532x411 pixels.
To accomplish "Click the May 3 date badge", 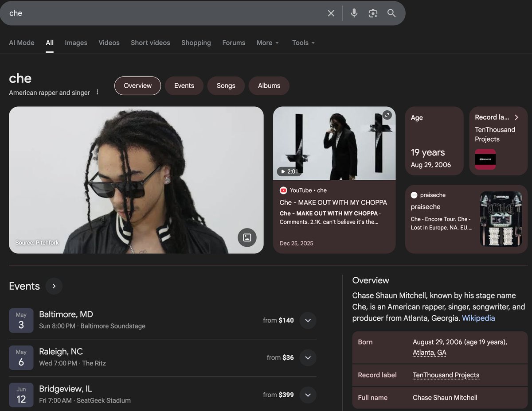I will (21, 320).
